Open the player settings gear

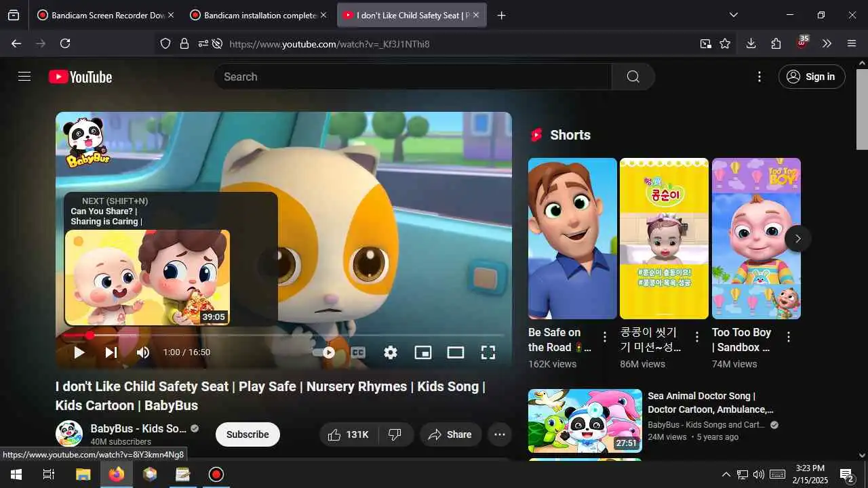tap(391, 352)
